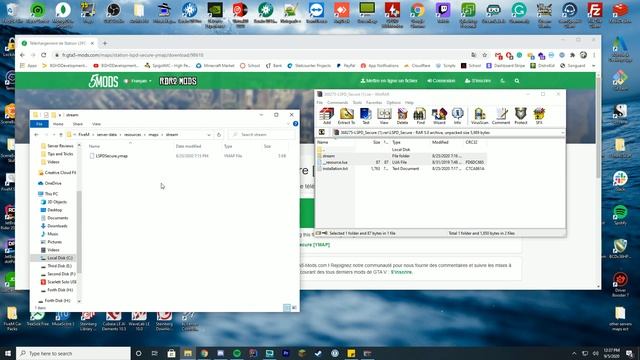The width and height of the screenshot is (640, 360).
Task: Open address bar history dropdown in Explorer
Action: pos(209,135)
